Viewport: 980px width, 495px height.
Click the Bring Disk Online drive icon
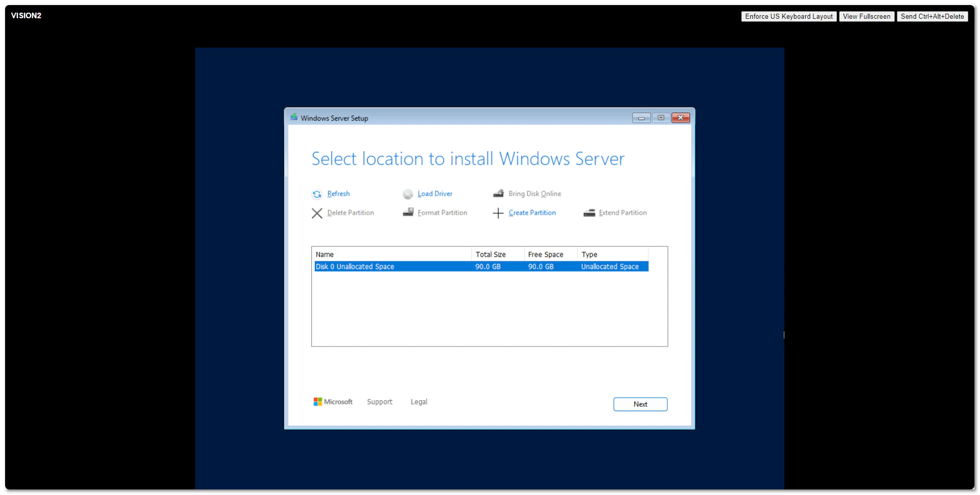(x=499, y=194)
